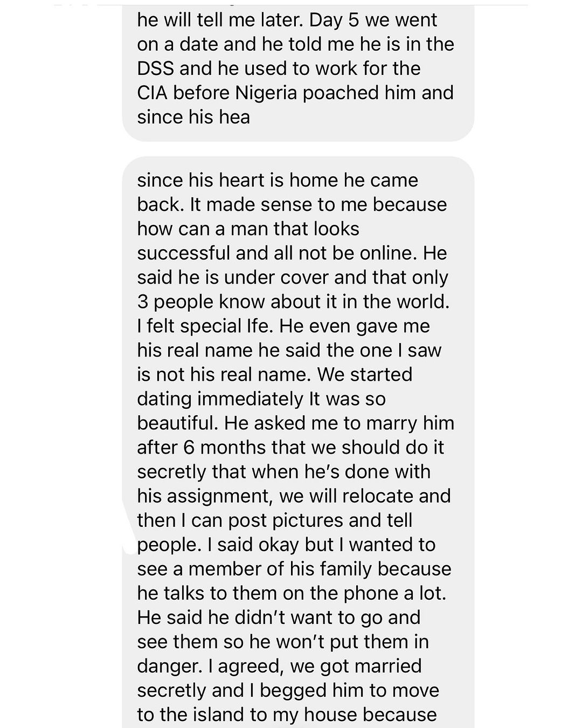
Task: Click the word "beautiful" in the message
Action: 177,423
